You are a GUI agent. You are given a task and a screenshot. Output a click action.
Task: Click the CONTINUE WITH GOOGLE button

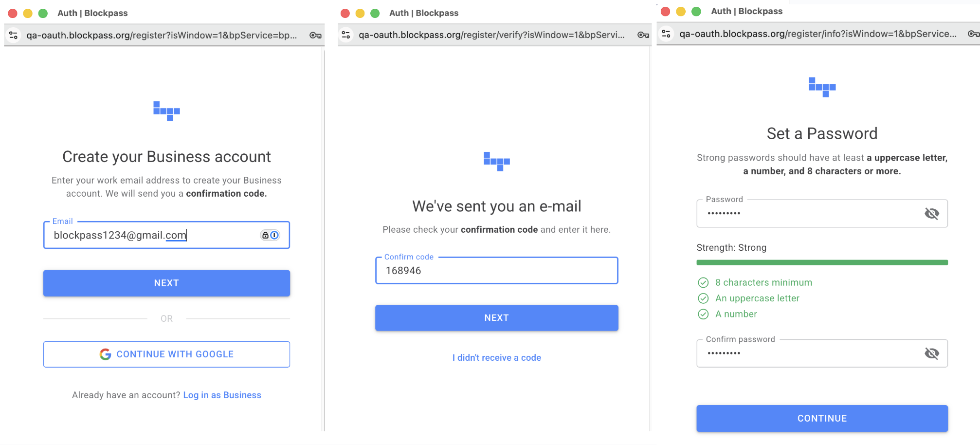click(x=166, y=354)
